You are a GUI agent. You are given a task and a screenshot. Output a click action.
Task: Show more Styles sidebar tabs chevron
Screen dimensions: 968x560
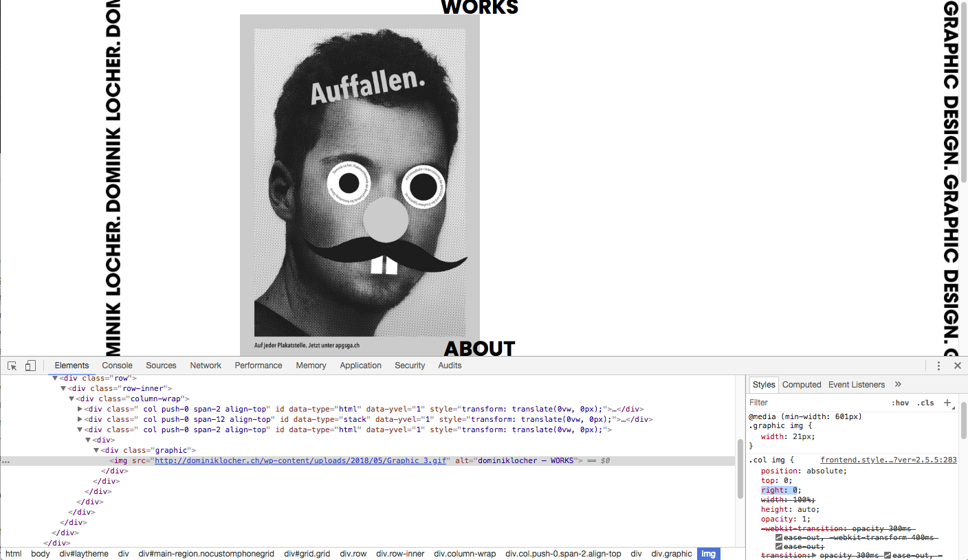click(898, 385)
